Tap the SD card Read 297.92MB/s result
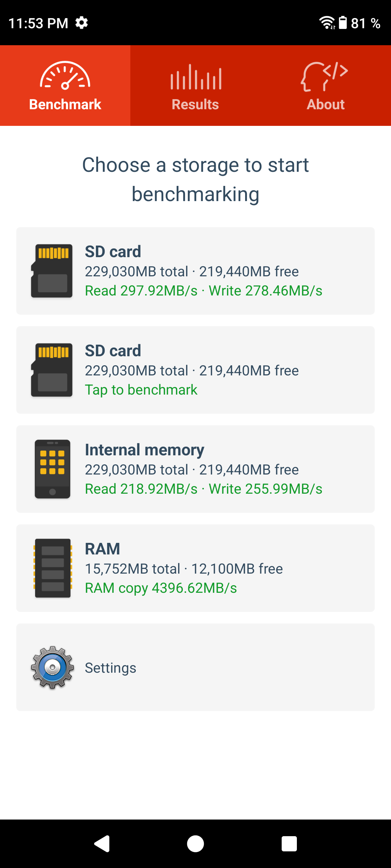Image resolution: width=391 pixels, height=868 pixels. tap(141, 291)
